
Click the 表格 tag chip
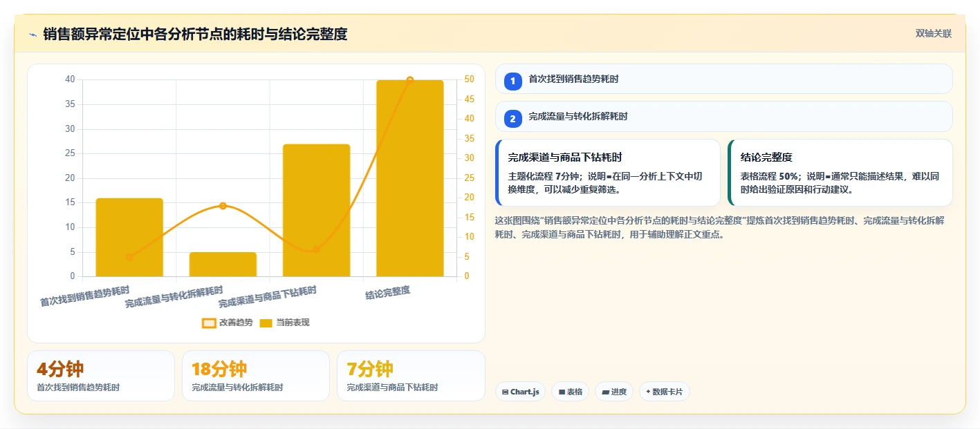(x=570, y=392)
